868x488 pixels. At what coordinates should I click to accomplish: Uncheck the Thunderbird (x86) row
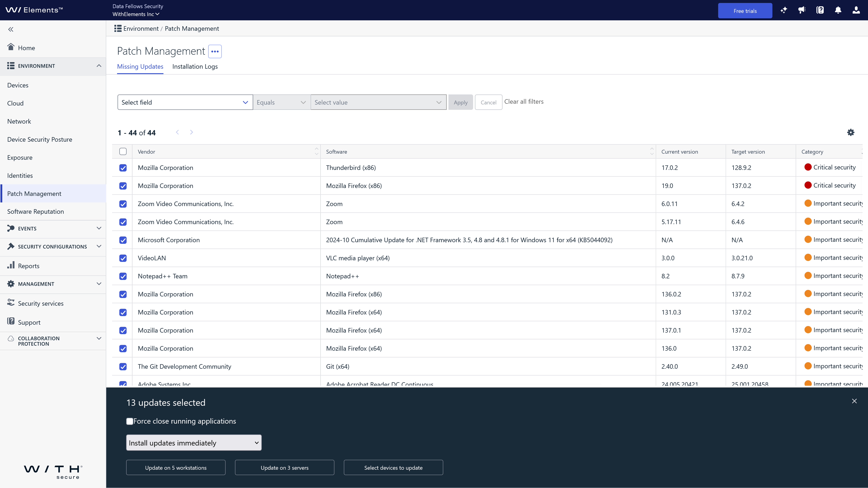[123, 168]
